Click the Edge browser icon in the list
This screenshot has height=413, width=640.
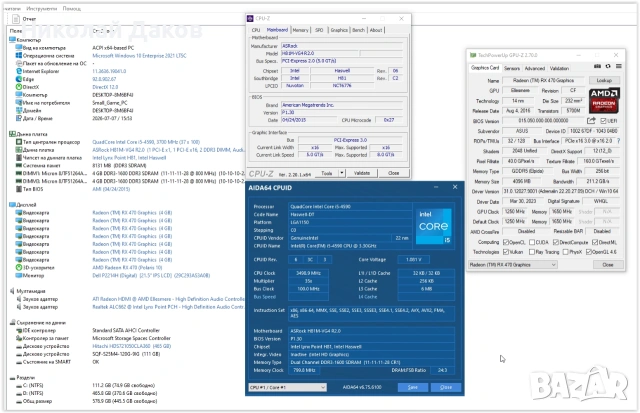[18, 79]
